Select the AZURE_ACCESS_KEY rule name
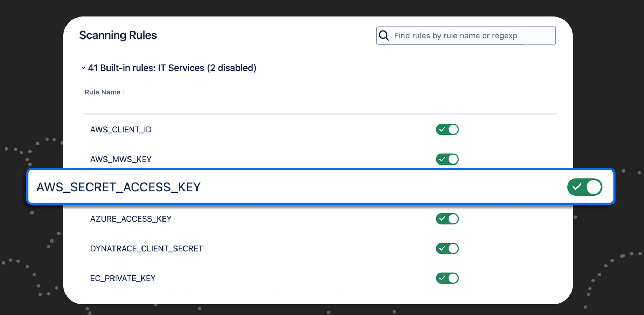This screenshot has width=644, height=315. click(131, 218)
